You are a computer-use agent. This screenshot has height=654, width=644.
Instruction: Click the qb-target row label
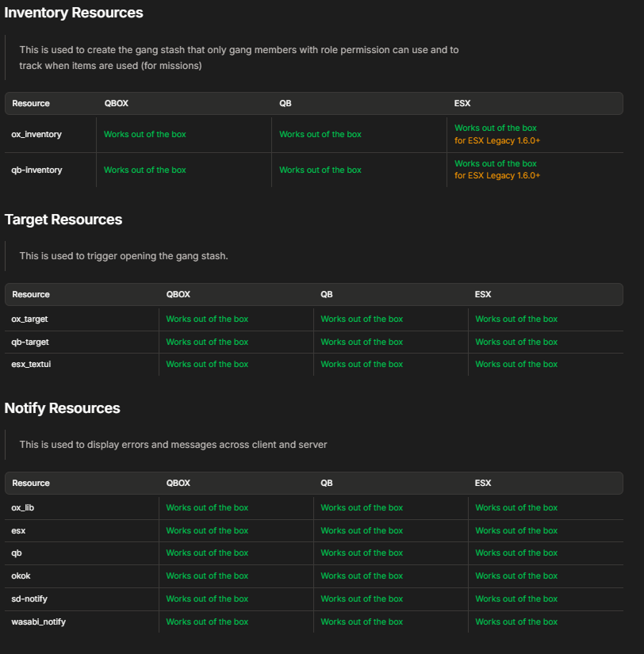click(30, 342)
